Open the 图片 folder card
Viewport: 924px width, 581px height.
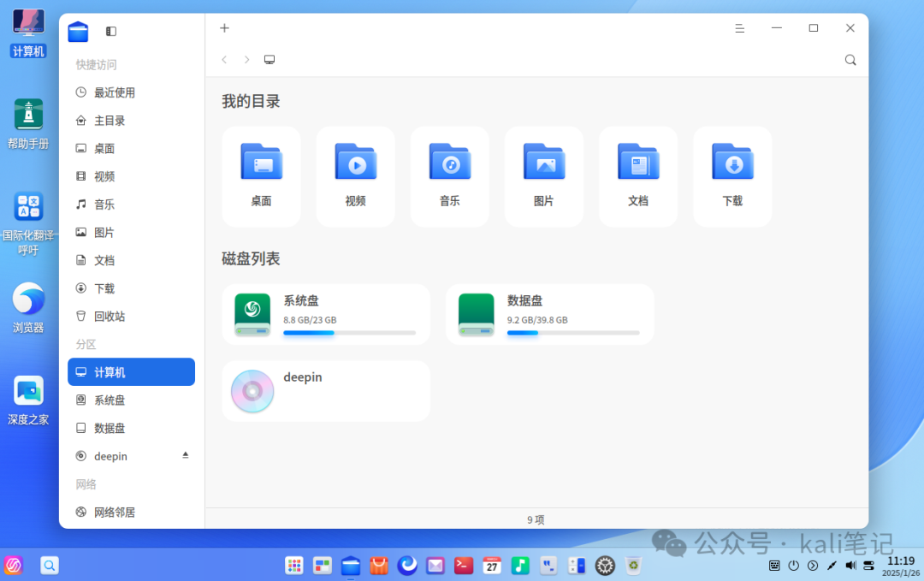click(544, 177)
